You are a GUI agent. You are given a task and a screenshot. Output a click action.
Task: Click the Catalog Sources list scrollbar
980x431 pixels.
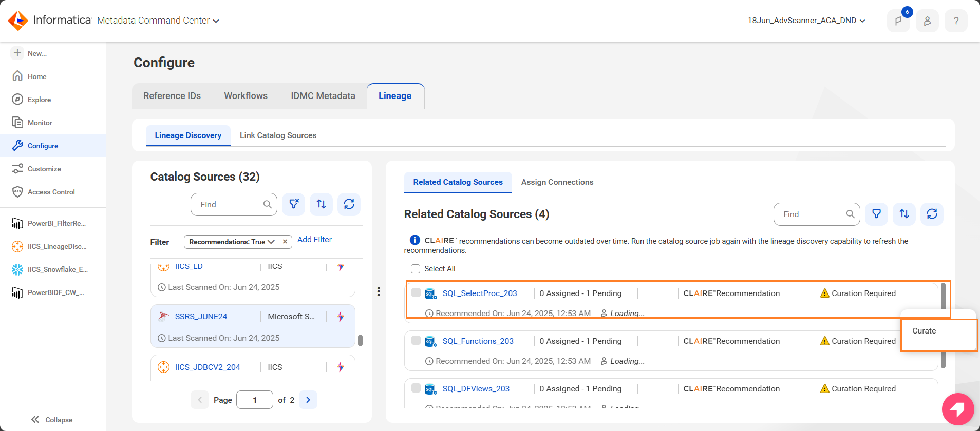[x=360, y=340]
